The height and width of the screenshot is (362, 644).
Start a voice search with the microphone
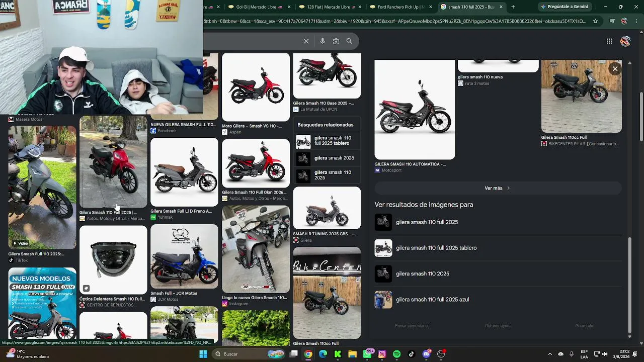(323, 41)
